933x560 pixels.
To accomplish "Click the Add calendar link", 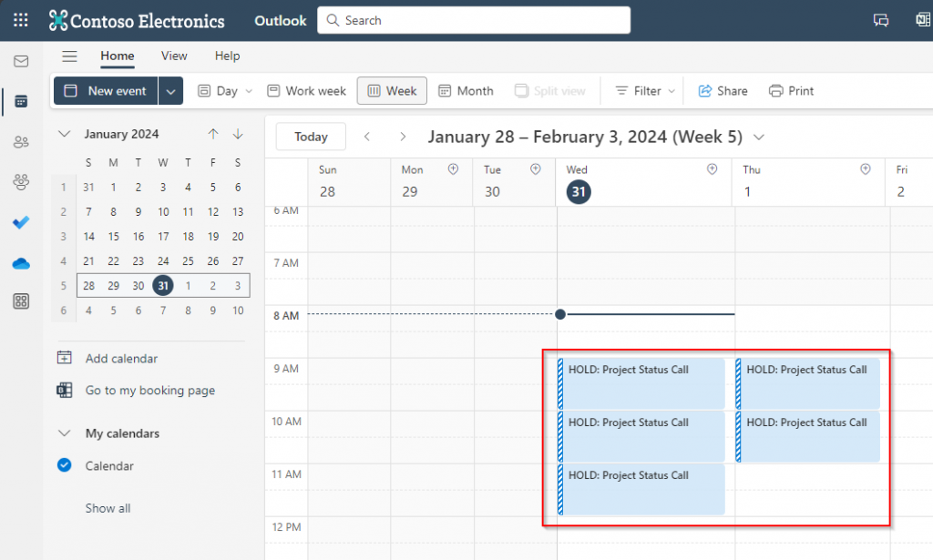I will pos(120,359).
